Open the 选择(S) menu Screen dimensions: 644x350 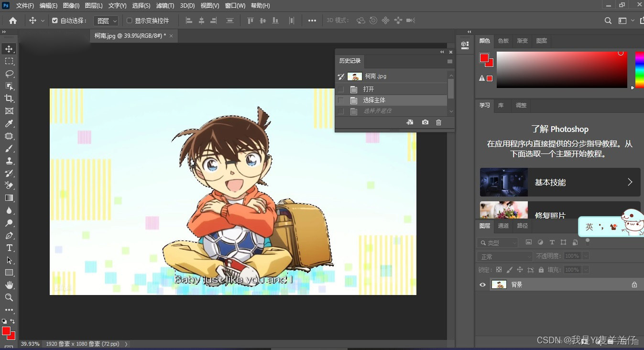tap(141, 6)
